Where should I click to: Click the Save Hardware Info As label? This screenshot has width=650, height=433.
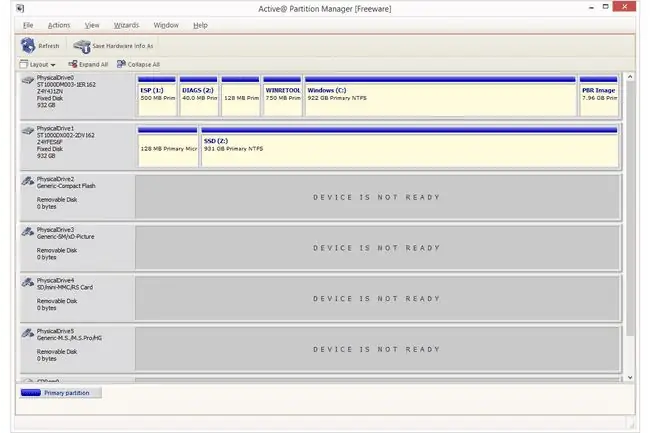click(x=123, y=46)
